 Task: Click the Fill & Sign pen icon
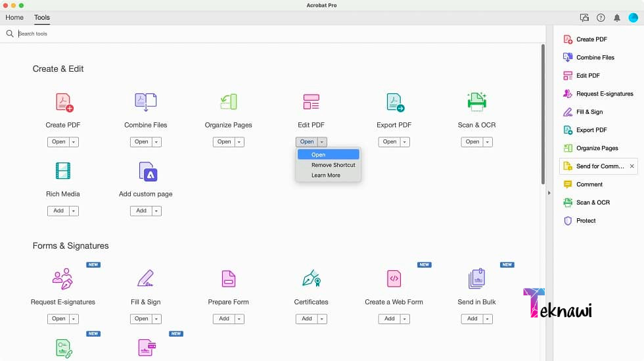tap(145, 278)
